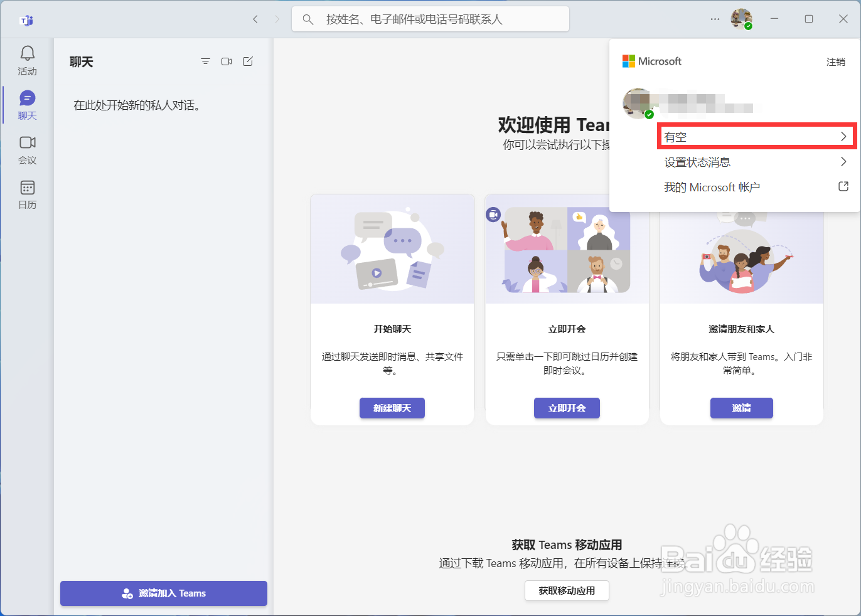Click 邀请朋友和家人 card title
861x616 pixels.
(x=741, y=329)
